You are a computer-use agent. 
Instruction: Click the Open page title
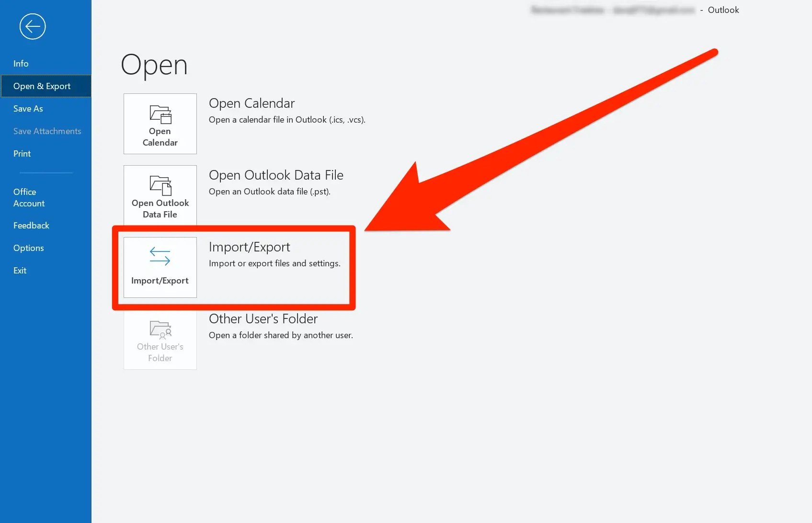point(154,66)
